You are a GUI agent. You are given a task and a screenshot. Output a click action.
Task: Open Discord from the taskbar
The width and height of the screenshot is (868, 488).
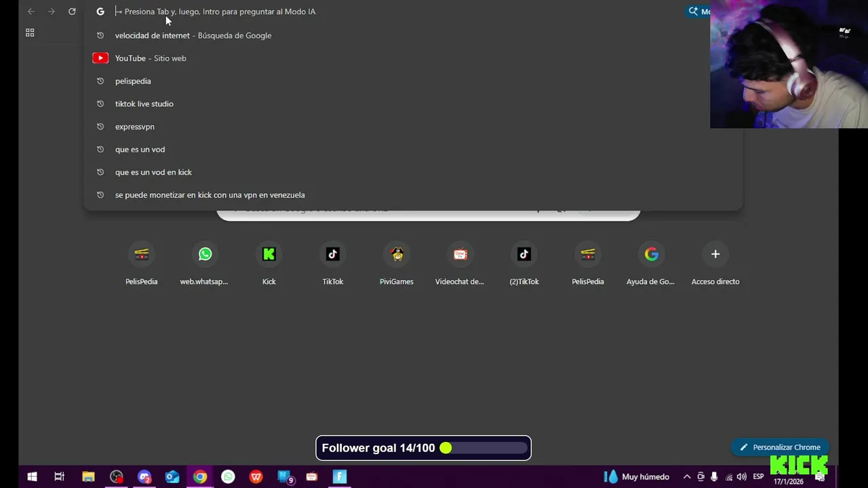pyautogui.click(x=144, y=476)
